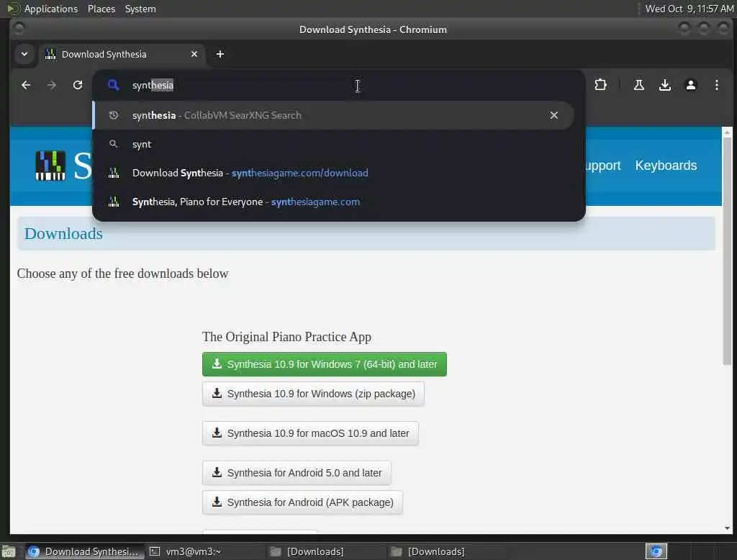Switch to the Download Synthesia tab
This screenshot has width=737, height=560.
coord(122,54)
